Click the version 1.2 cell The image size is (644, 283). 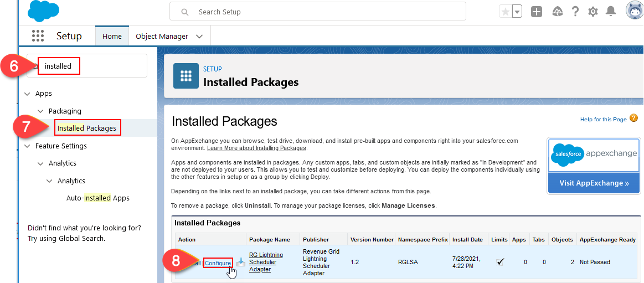click(355, 262)
